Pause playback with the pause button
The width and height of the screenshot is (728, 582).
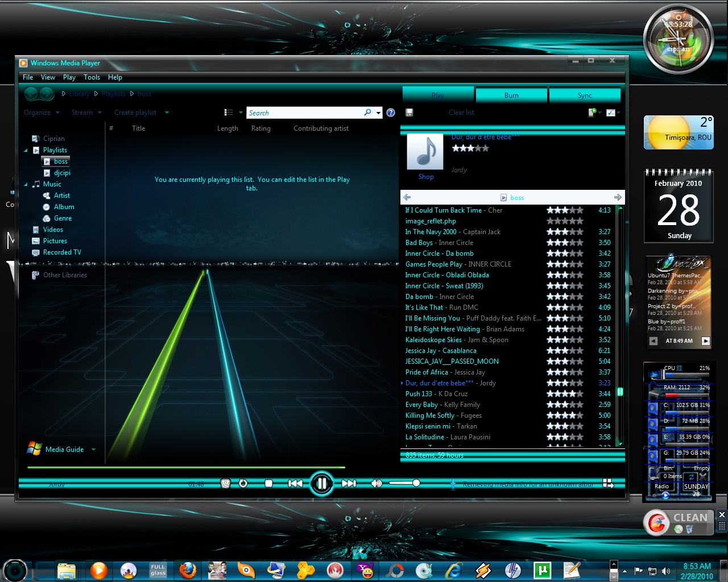point(321,484)
